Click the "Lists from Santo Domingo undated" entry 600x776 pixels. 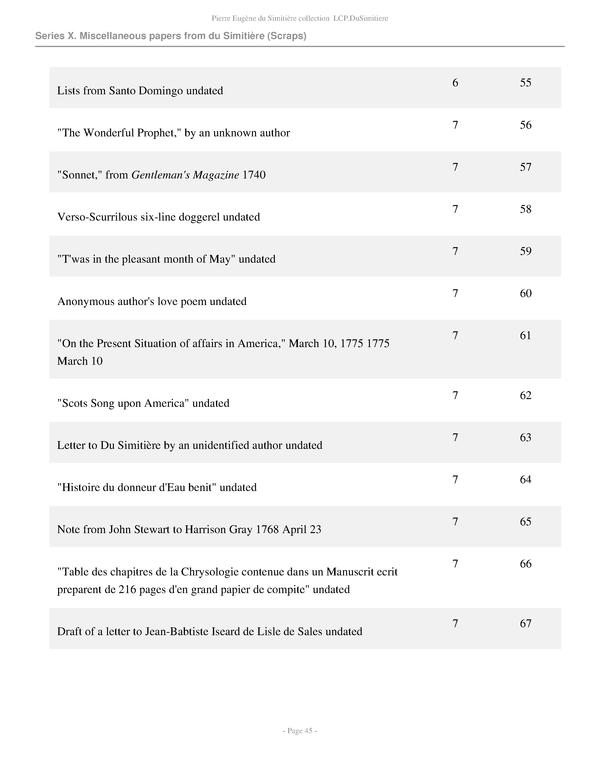(140, 91)
